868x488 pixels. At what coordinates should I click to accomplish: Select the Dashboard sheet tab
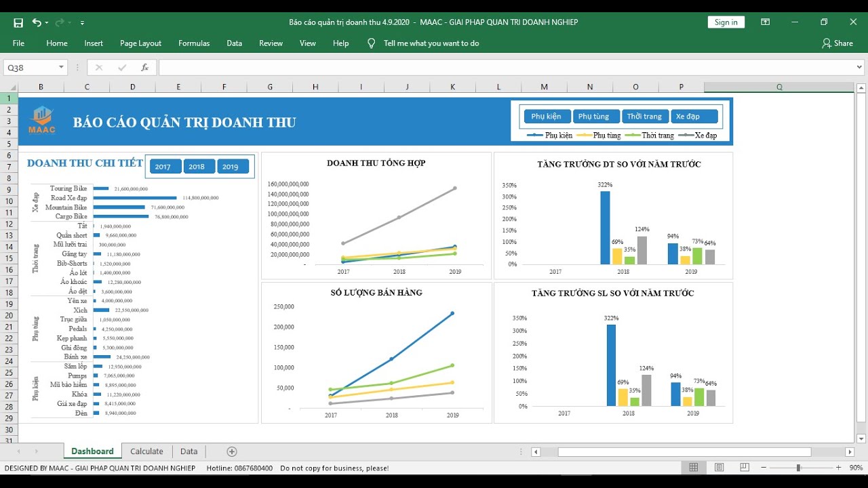[92, 451]
